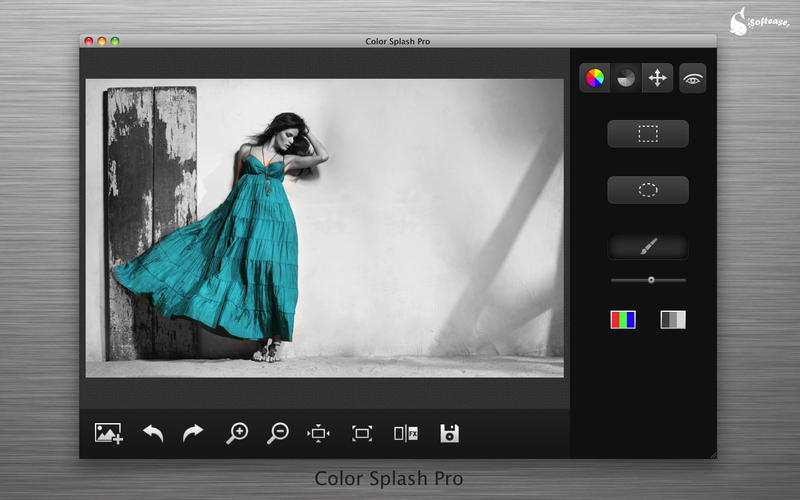Click the brush size slider handle

[651, 280]
